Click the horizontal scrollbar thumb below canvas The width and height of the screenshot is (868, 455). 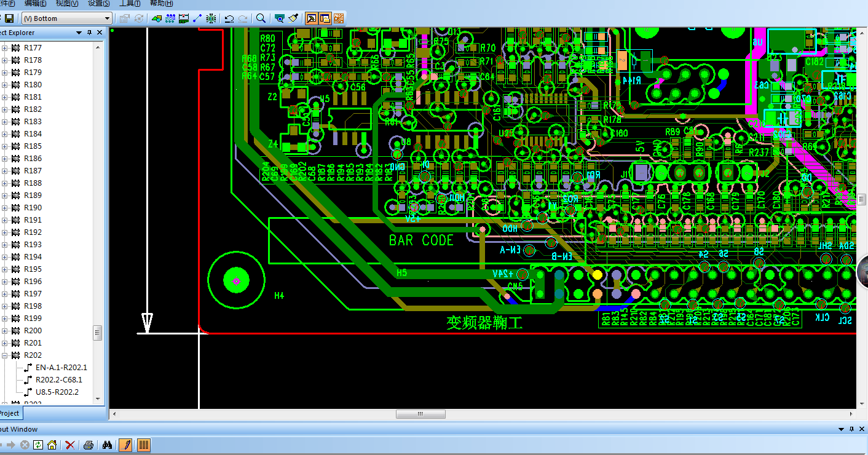[x=420, y=414]
